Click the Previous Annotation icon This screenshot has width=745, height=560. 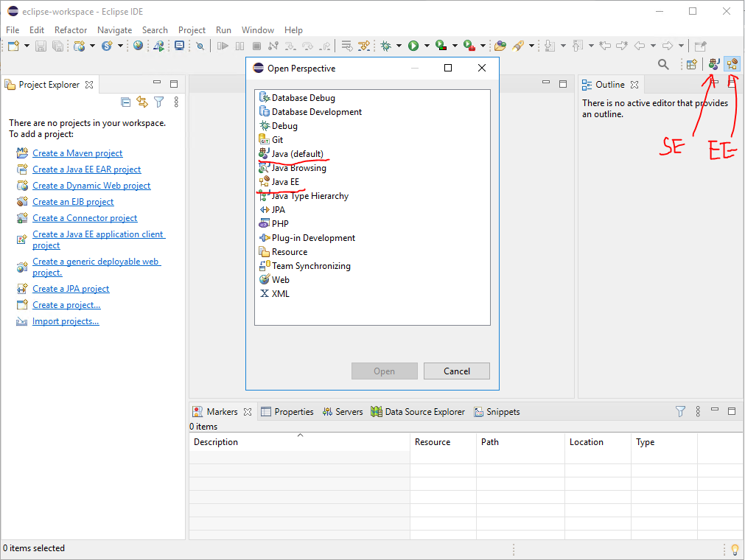(578, 46)
